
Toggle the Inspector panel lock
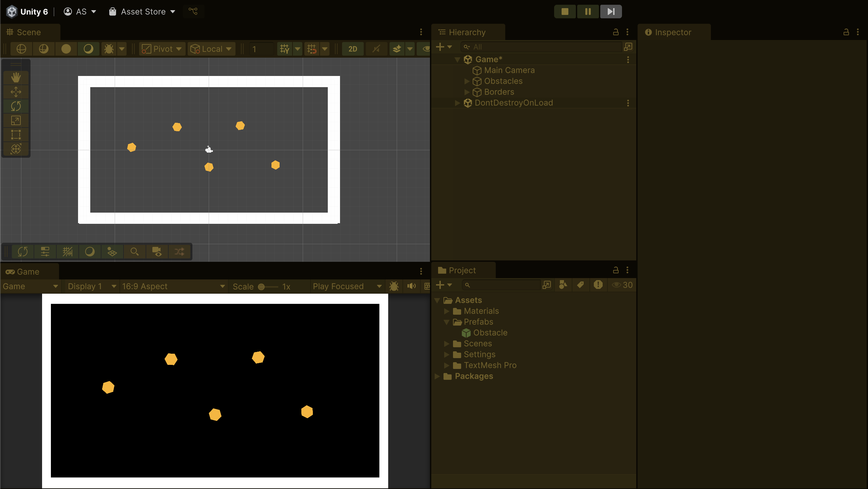(846, 32)
